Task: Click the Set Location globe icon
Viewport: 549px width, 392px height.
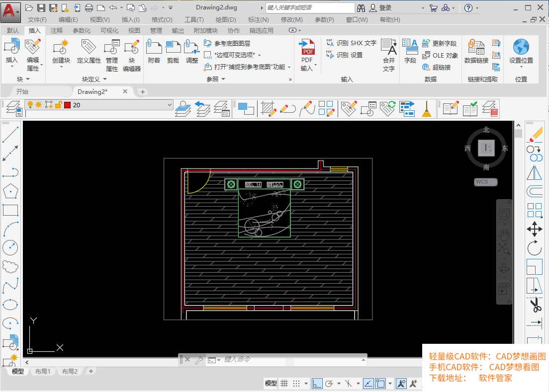Action: (x=521, y=47)
